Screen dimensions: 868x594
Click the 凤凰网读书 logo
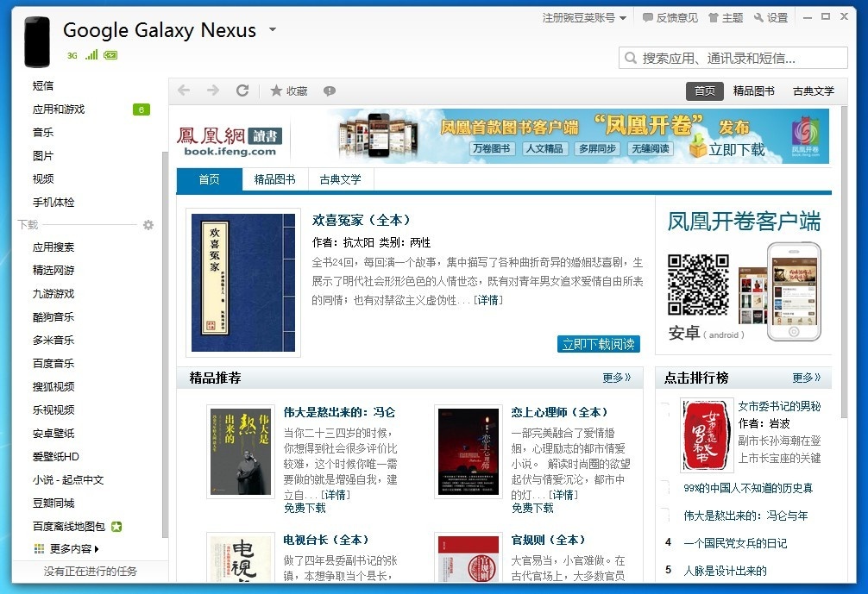pyautogui.click(x=230, y=141)
